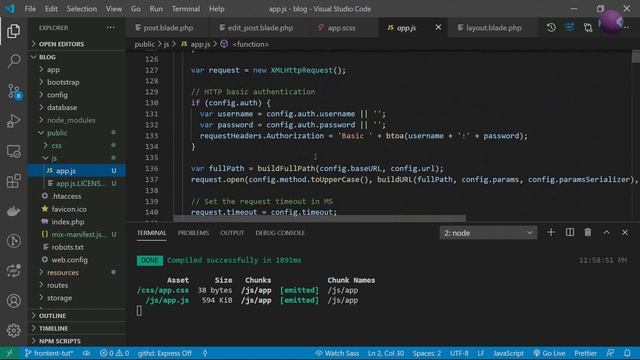Open the File menu
Image resolution: width=640 pixels, height=360 pixels.
(x=30, y=9)
